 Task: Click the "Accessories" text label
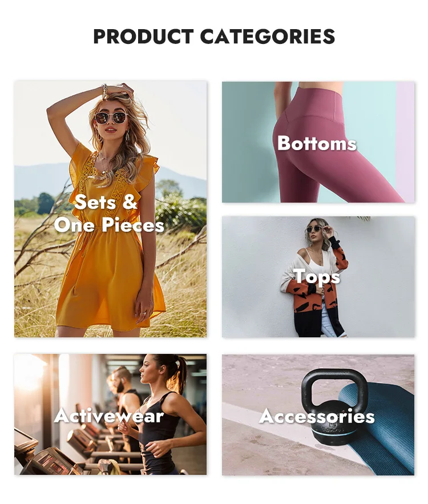(x=317, y=416)
